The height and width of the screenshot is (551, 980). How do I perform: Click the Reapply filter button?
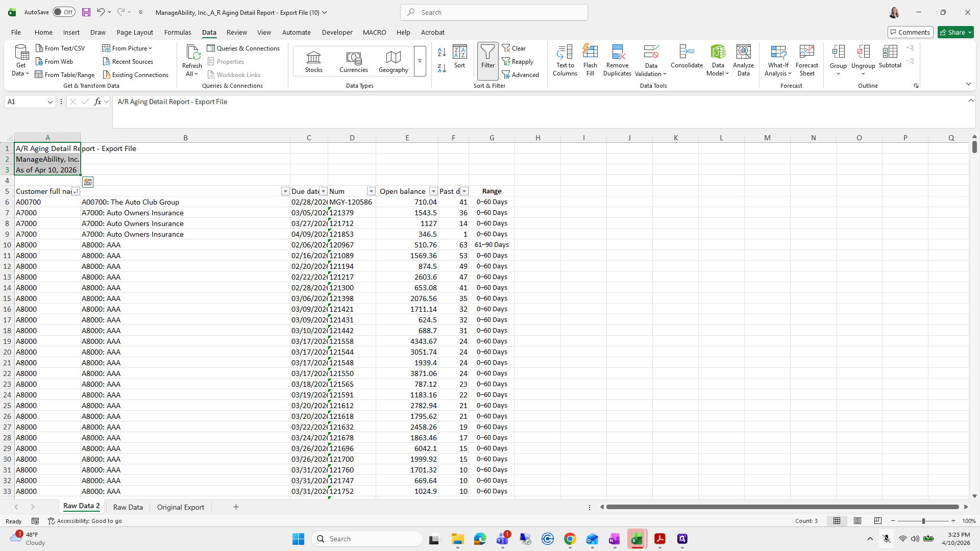coord(518,62)
